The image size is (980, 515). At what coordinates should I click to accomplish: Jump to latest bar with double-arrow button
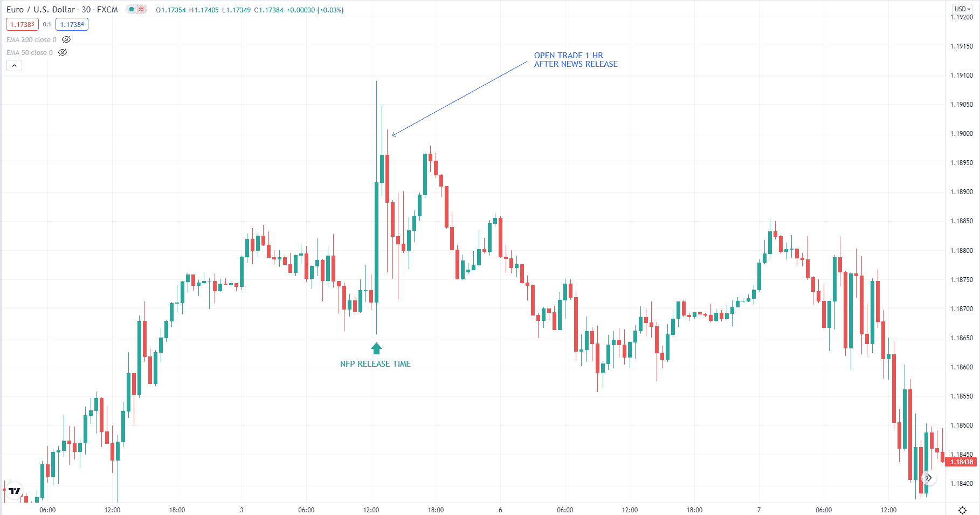[928, 478]
